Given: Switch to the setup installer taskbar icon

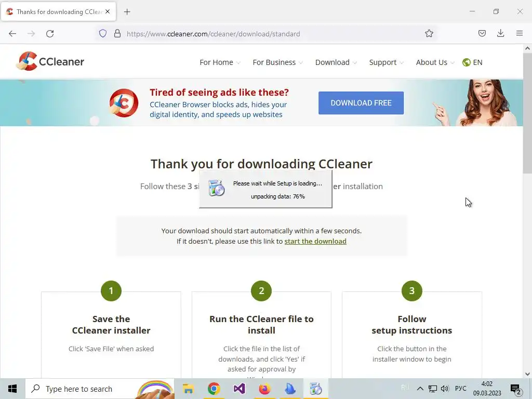Looking at the screenshot, I should pyautogui.click(x=315, y=389).
